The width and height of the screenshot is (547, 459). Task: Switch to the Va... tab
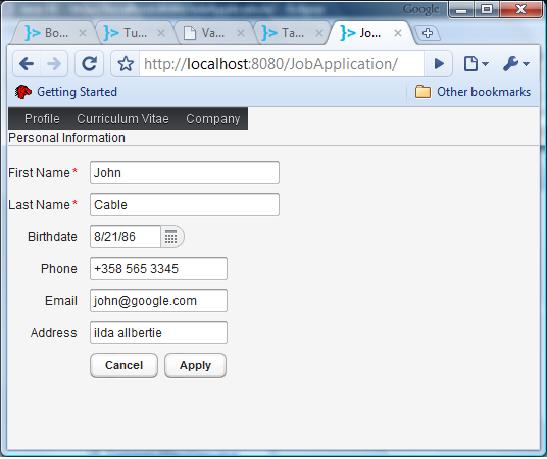213,33
